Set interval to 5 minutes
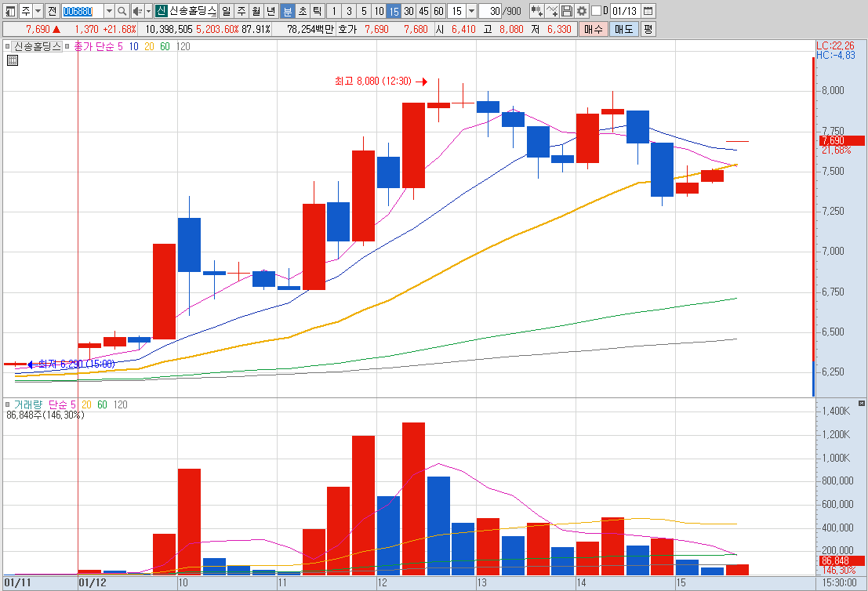 (364, 11)
